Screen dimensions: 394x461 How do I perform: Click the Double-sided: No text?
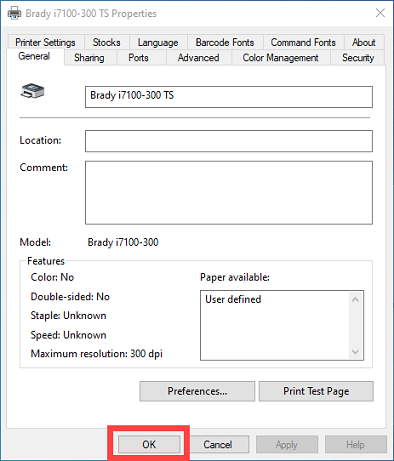(70, 296)
